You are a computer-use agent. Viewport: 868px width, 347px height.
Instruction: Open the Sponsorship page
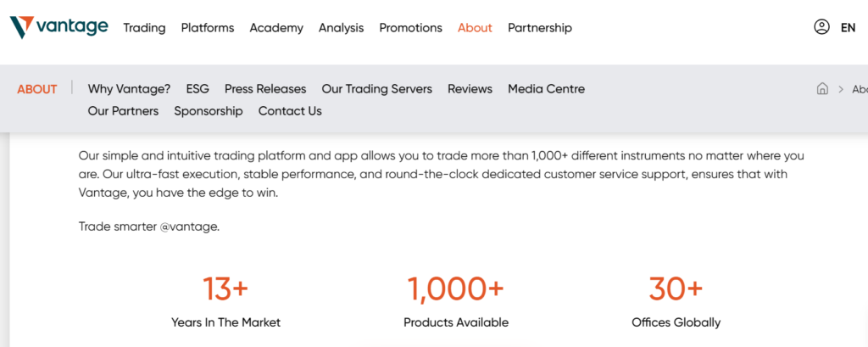pos(209,111)
